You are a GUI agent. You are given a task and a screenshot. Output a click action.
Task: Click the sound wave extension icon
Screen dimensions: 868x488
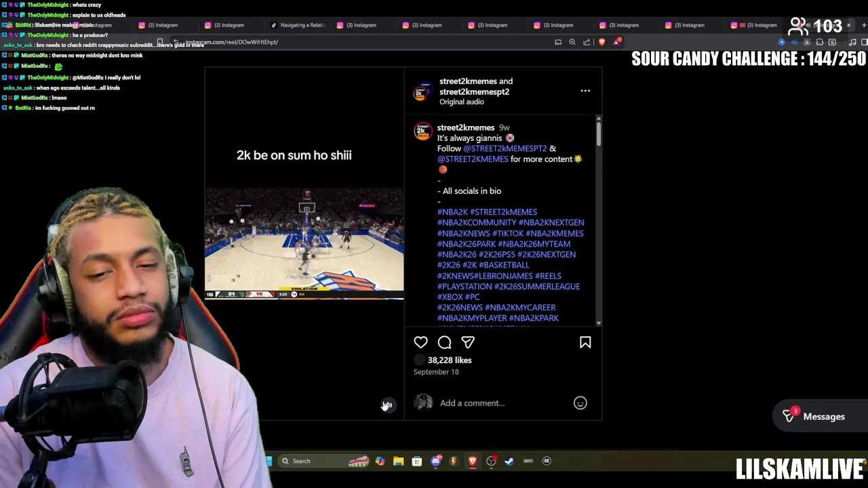(x=794, y=42)
